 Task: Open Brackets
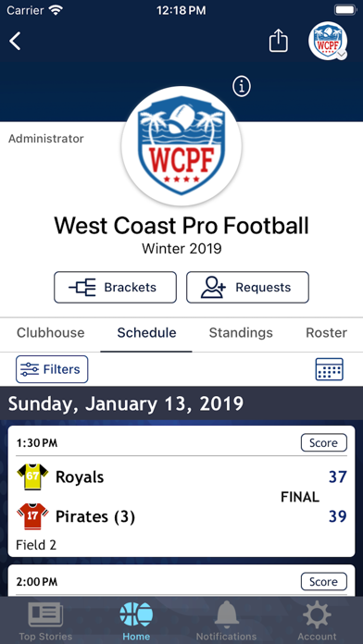pos(115,287)
